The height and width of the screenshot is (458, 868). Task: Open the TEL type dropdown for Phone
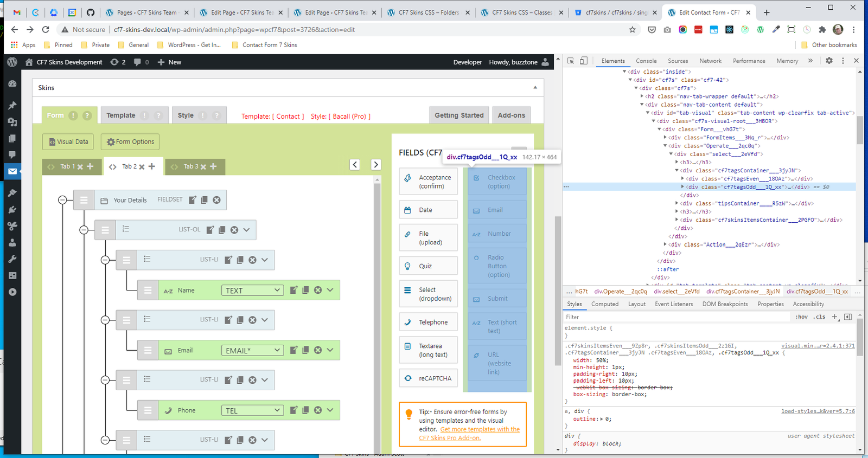click(x=252, y=410)
